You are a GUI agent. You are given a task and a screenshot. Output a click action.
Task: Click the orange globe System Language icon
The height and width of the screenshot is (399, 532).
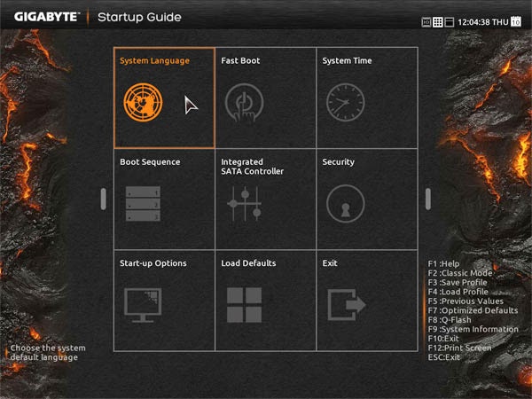[x=143, y=102]
